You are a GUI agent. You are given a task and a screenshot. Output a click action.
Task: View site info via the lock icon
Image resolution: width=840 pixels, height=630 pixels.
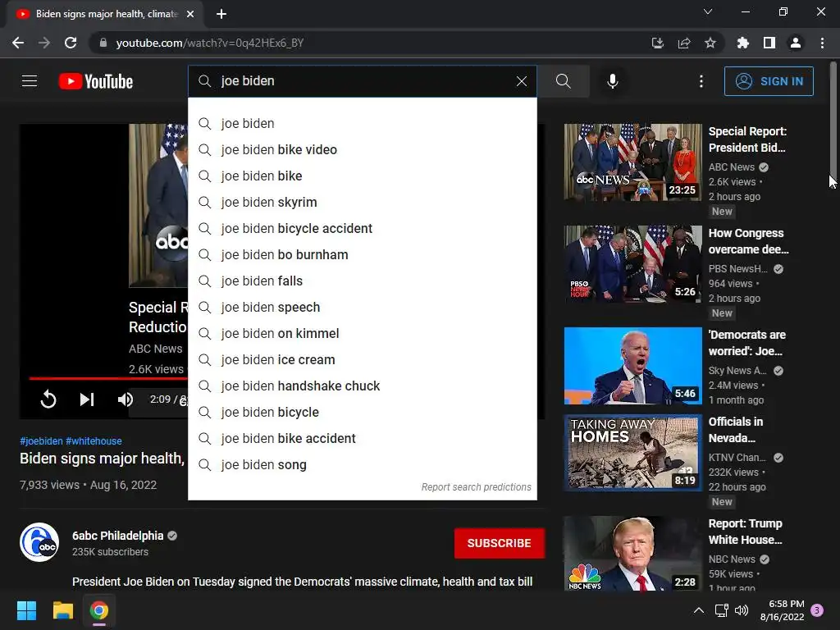coord(103,43)
